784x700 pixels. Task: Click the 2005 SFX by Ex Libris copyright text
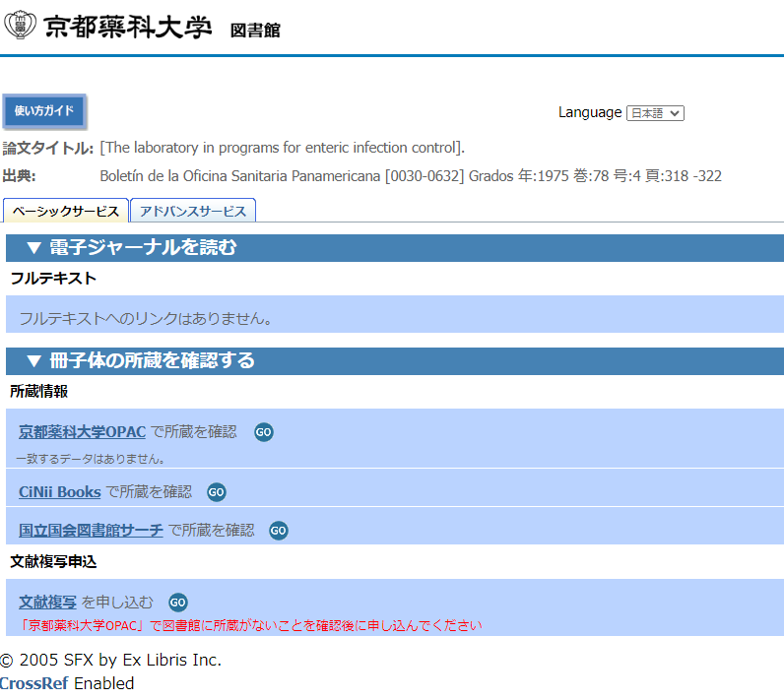(x=110, y=660)
